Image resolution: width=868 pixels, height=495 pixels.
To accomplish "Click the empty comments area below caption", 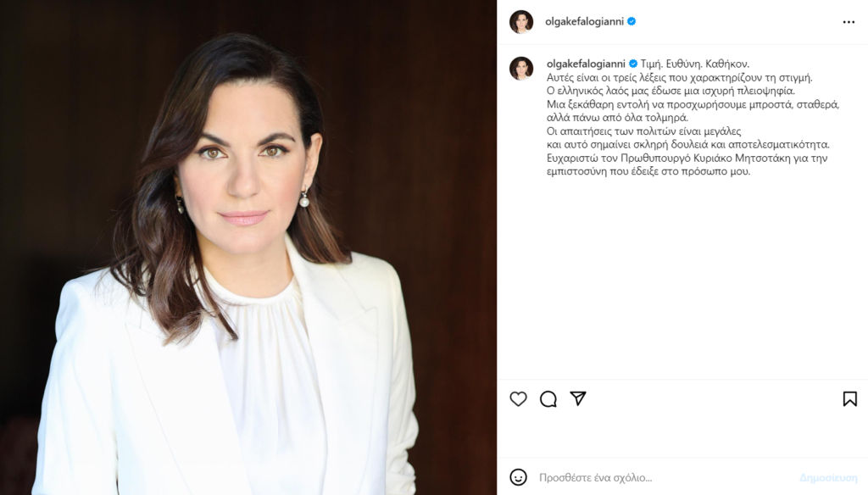I will click(x=682, y=277).
